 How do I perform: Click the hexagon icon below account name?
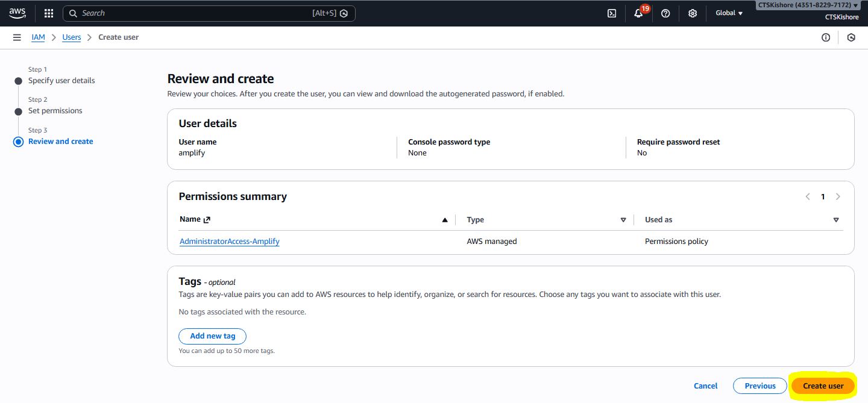coord(851,37)
